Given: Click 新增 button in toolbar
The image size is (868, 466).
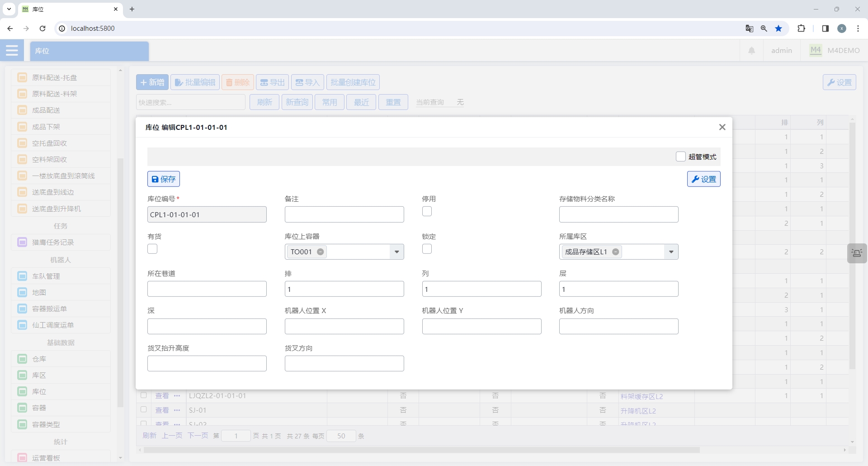Looking at the screenshot, I should [x=152, y=82].
